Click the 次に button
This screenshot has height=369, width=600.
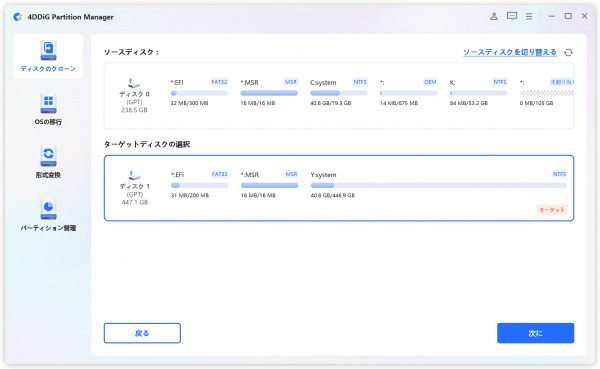click(x=535, y=333)
